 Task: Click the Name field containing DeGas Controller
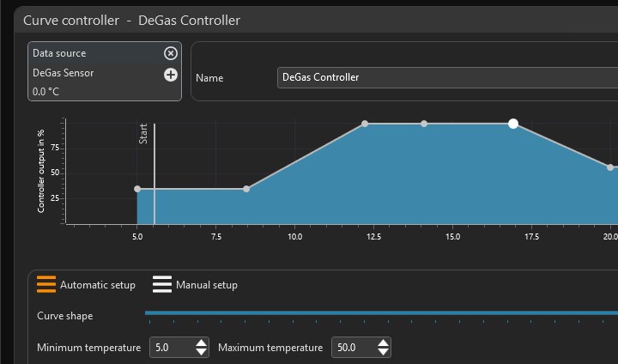coord(446,78)
